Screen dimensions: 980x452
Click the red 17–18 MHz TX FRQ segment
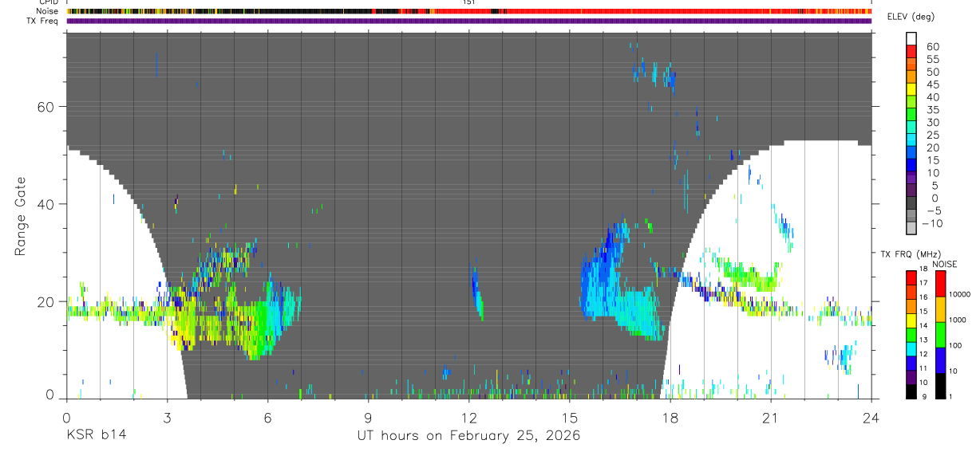click(x=911, y=277)
